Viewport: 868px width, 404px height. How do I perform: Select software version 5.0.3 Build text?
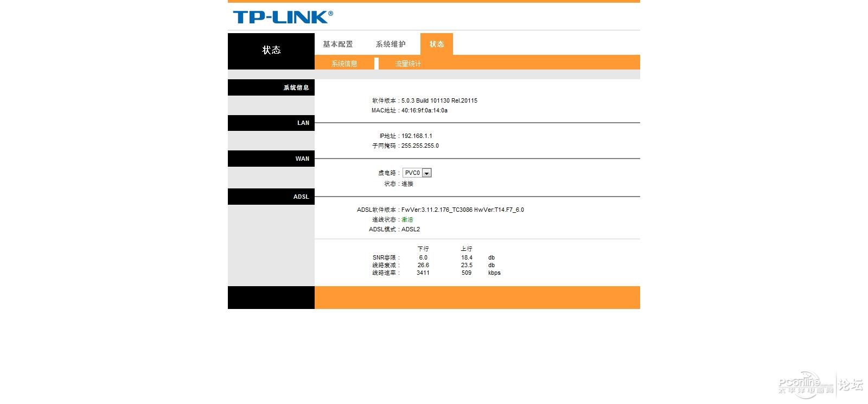click(439, 100)
